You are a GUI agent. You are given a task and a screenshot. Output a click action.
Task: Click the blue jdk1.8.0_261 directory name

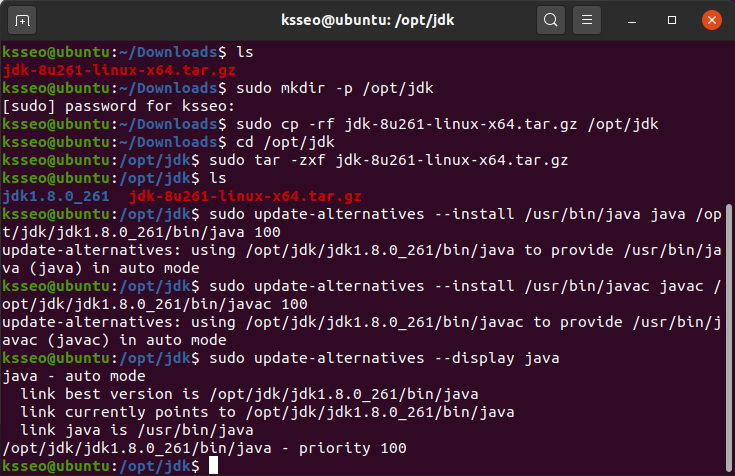56,196
